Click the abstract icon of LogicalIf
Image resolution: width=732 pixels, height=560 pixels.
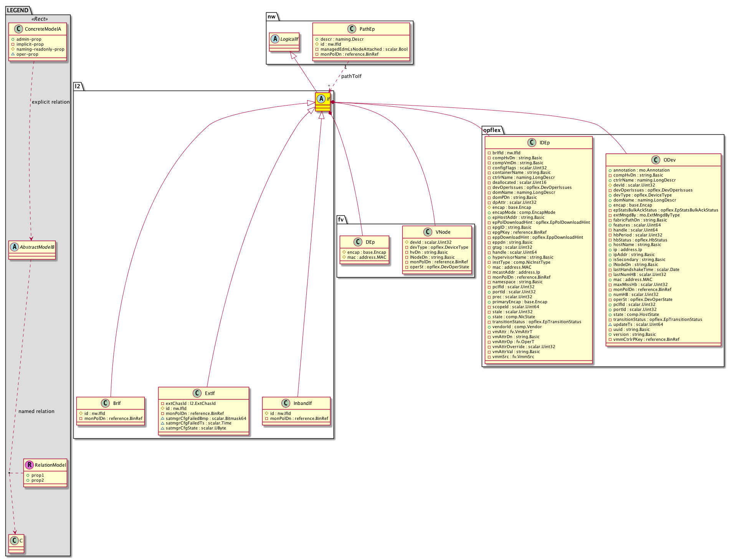click(275, 39)
